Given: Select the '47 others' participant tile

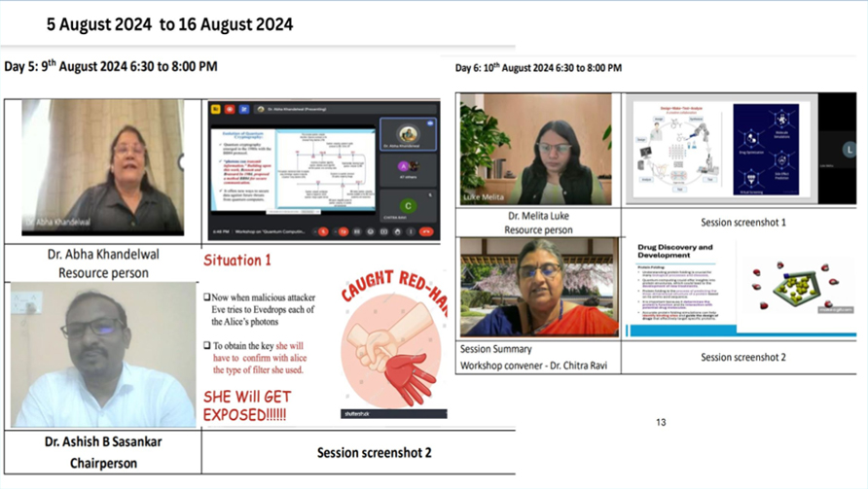Looking at the screenshot, I should pos(409,170).
